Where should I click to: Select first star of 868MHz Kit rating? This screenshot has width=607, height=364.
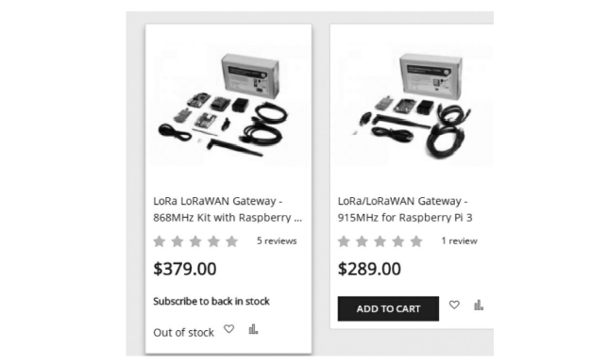click(160, 241)
